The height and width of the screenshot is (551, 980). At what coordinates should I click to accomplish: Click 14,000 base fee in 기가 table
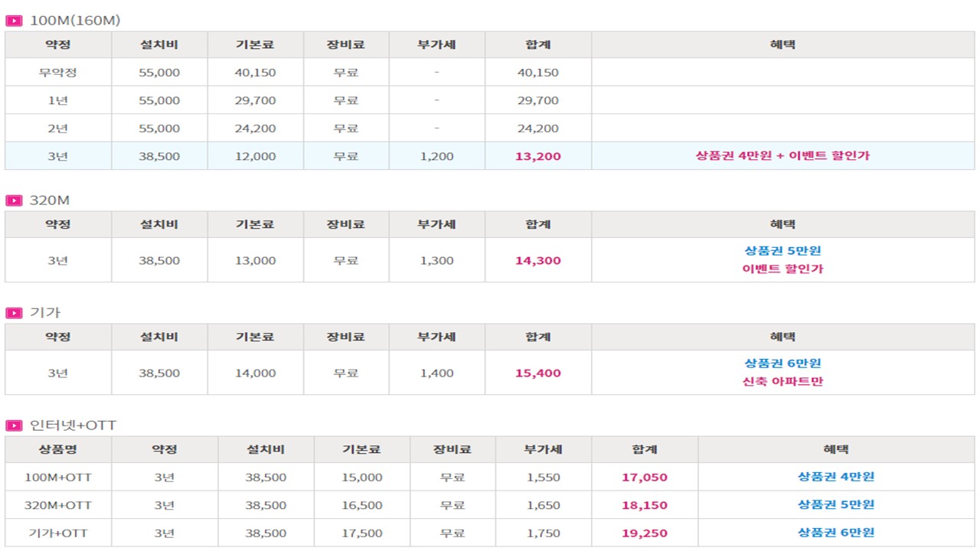point(255,373)
